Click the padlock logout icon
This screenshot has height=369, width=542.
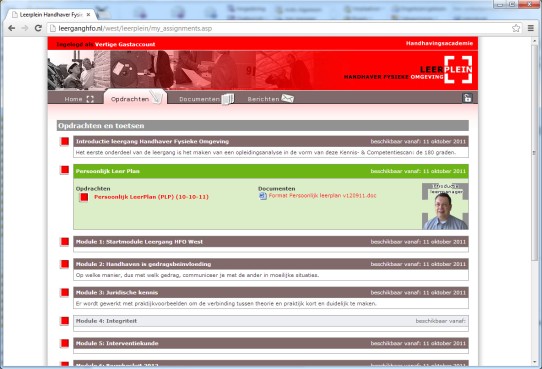pos(467,98)
